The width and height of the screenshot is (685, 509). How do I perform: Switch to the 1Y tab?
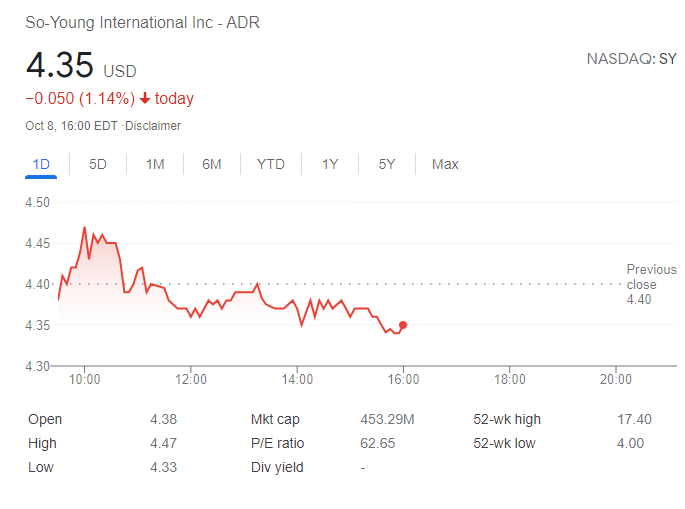pyautogui.click(x=330, y=164)
